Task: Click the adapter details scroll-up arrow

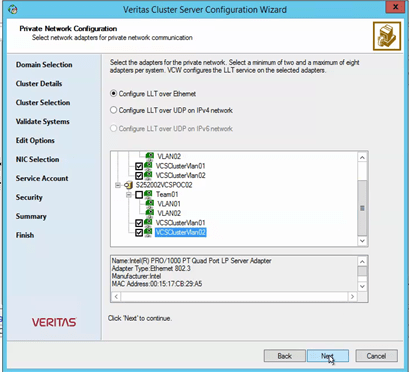Action: click(x=362, y=261)
